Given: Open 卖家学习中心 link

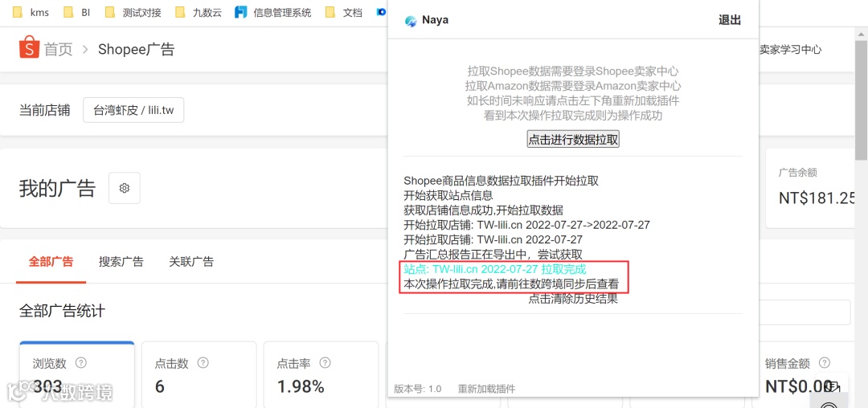Looking at the screenshot, I should coord(790,50).
